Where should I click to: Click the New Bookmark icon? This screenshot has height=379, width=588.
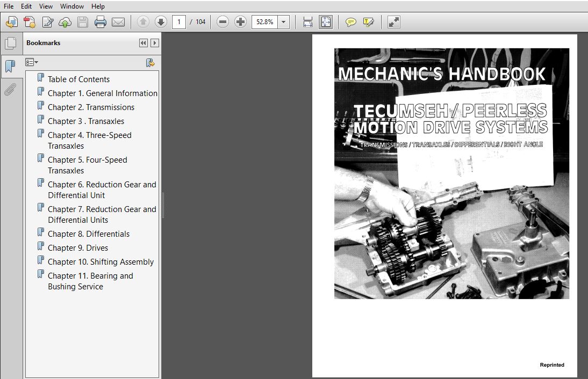click(x=150, y=63)
